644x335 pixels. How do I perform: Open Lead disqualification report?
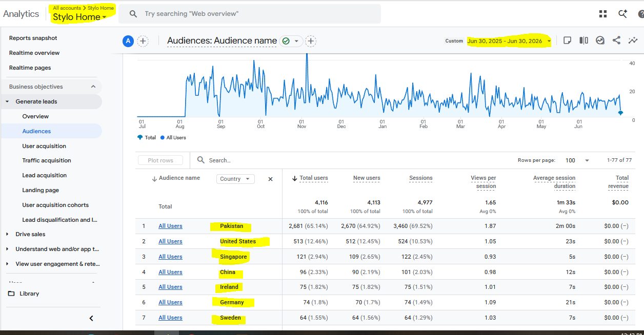(59, 220)
